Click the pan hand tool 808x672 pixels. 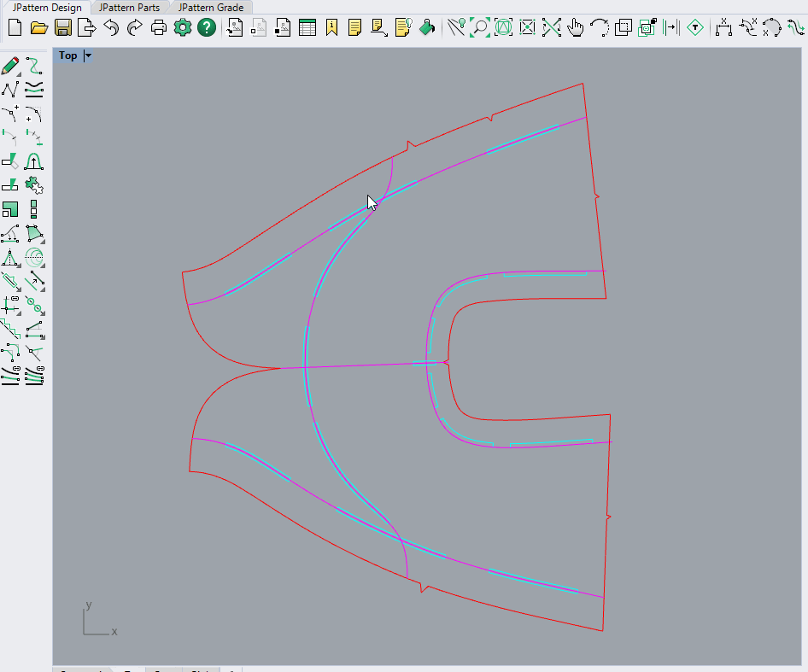pos(576,28)
